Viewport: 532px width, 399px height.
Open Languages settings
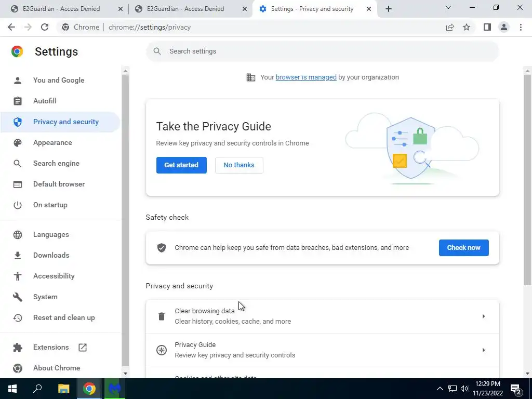60,234
